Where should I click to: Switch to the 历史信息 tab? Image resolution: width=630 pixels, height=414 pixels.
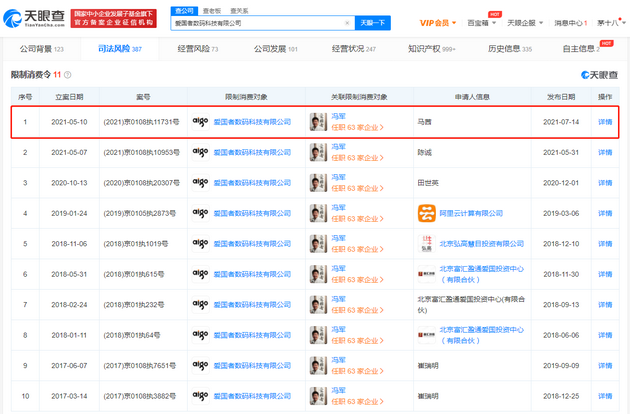(509, 49)
